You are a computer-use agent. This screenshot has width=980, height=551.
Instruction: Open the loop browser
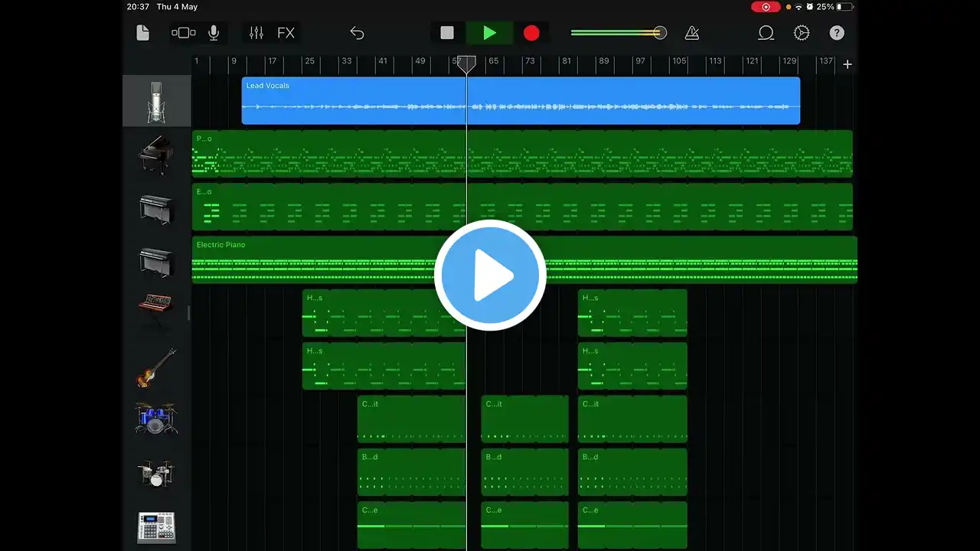point(766,33)
